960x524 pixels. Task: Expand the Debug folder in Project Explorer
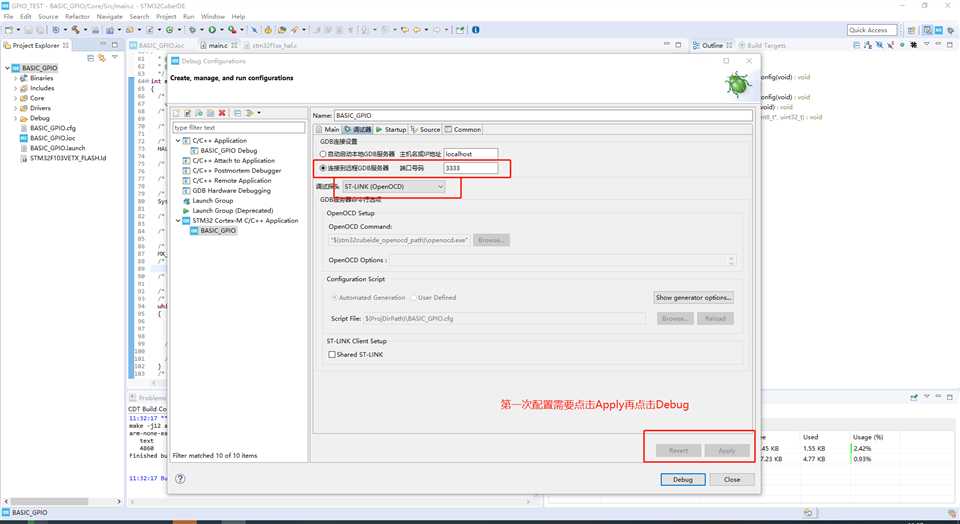(x=15, y=118)
